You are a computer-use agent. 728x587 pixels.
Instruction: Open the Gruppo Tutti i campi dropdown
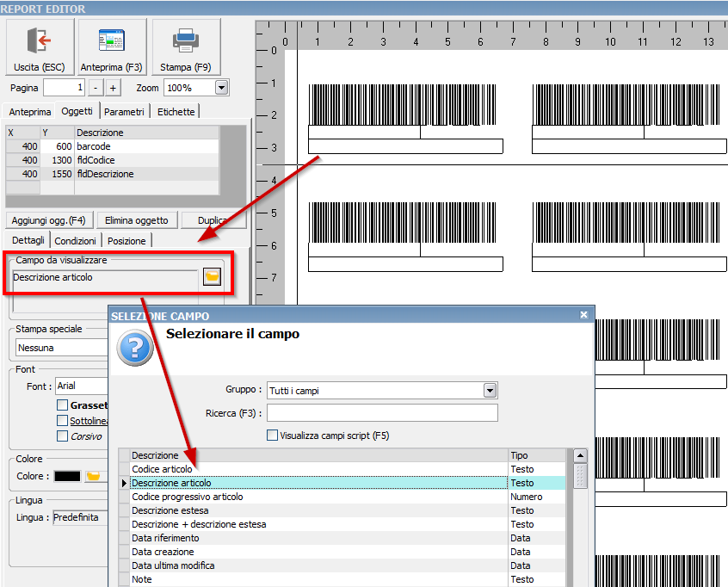tap(490, 390)
